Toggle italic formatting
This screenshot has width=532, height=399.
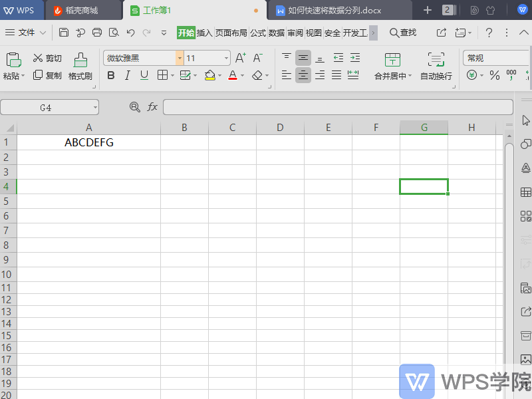click(127, 75)
